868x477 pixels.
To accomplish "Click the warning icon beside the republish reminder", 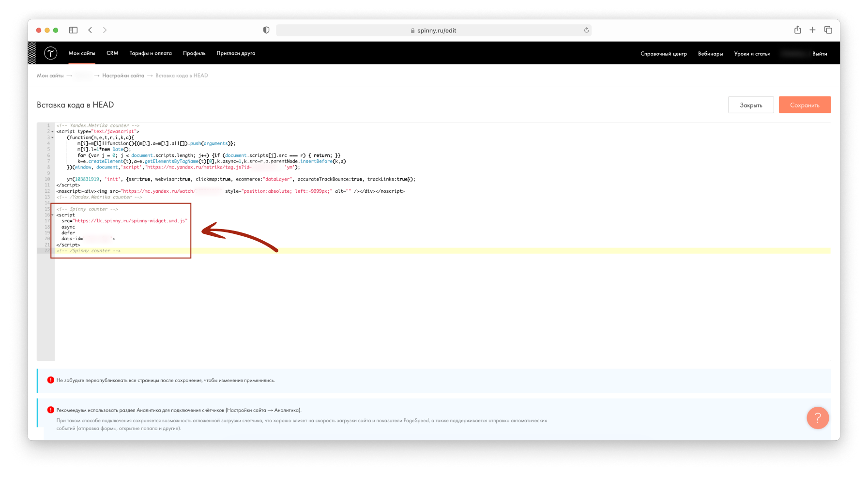I will (50, 380).
